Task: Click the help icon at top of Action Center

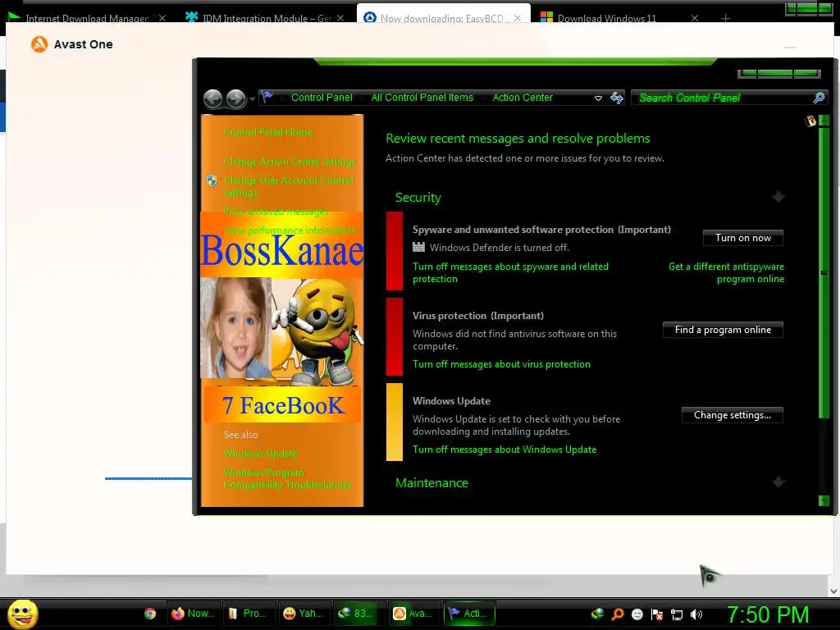Action: (810, 121)
